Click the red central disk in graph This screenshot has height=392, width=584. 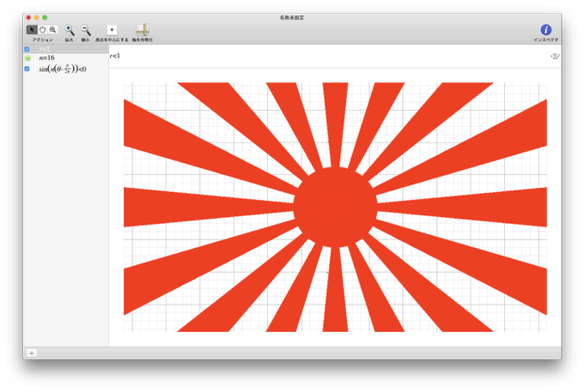coord(335,208)
